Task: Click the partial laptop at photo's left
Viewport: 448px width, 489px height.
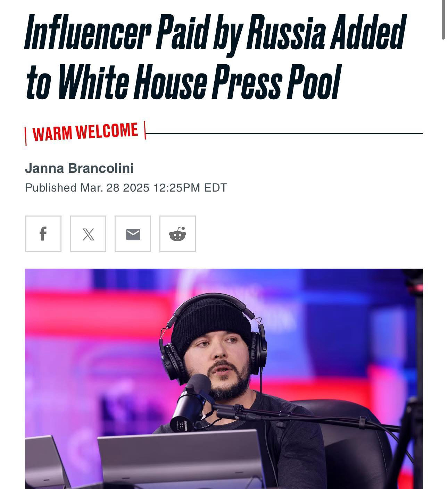Action: click(45, 462)
